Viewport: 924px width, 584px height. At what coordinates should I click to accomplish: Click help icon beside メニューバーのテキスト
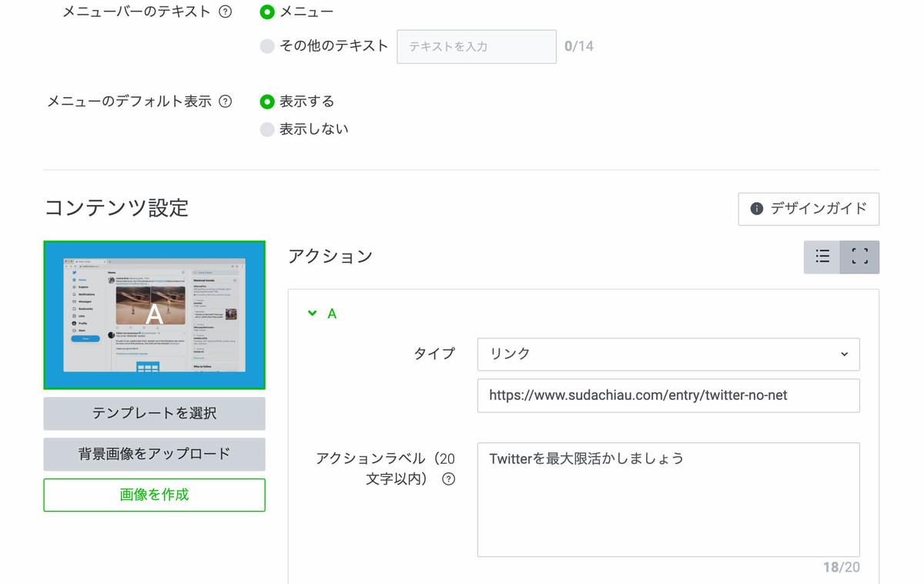click(x=226, y=12)
